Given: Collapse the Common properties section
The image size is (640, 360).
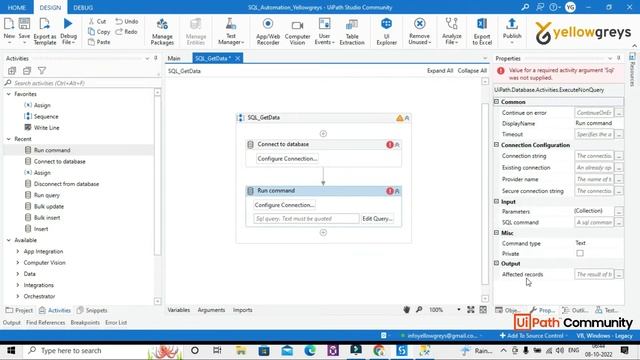Looking at the screenshot, I should (x=496, y=102).
